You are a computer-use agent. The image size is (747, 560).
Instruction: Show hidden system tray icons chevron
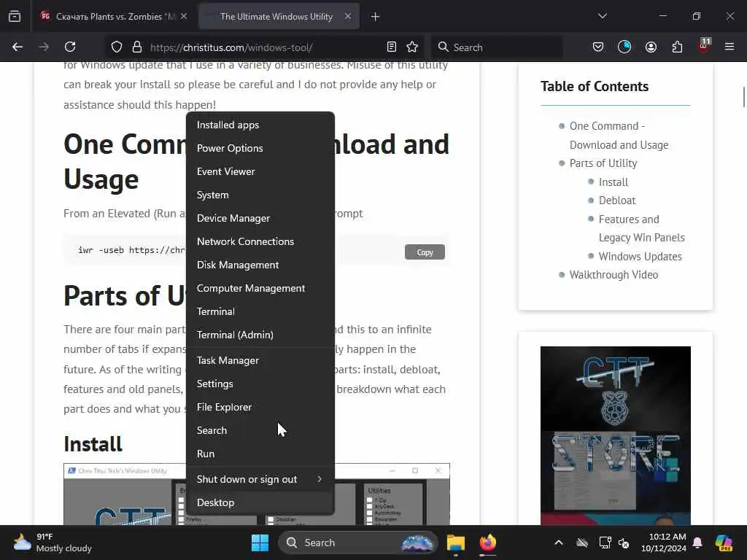559,542
